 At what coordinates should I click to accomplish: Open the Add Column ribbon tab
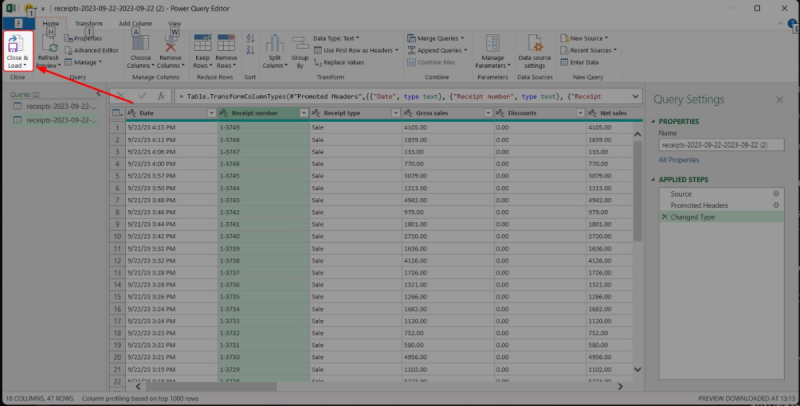pyautogui.click(x=136, y=22)
